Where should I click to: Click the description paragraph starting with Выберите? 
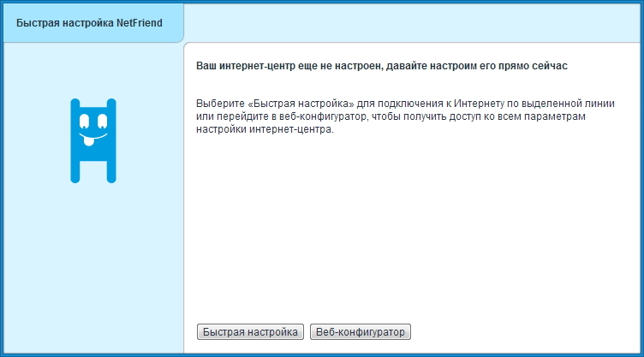click(x=405, y=116)
